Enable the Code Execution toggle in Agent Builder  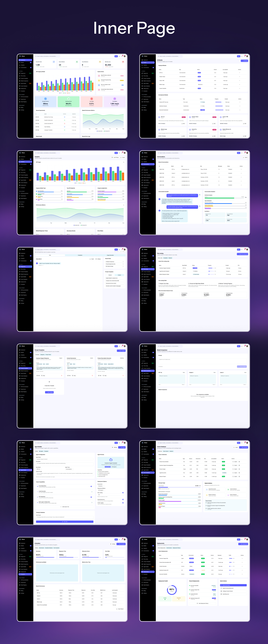(91, 492)
